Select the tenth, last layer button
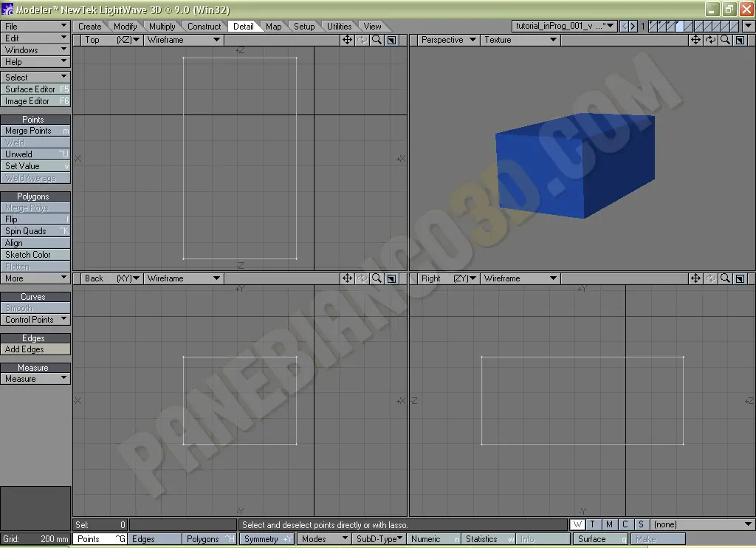Image resolution: width=756 pixels, height=548 pixels. pyautogui.click(x=735, y=26)
